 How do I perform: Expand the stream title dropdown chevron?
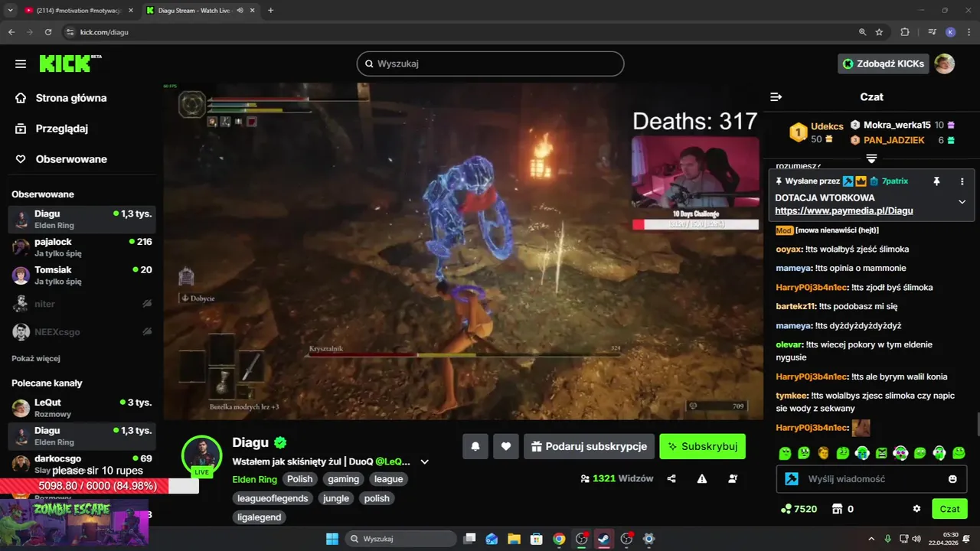425,461
